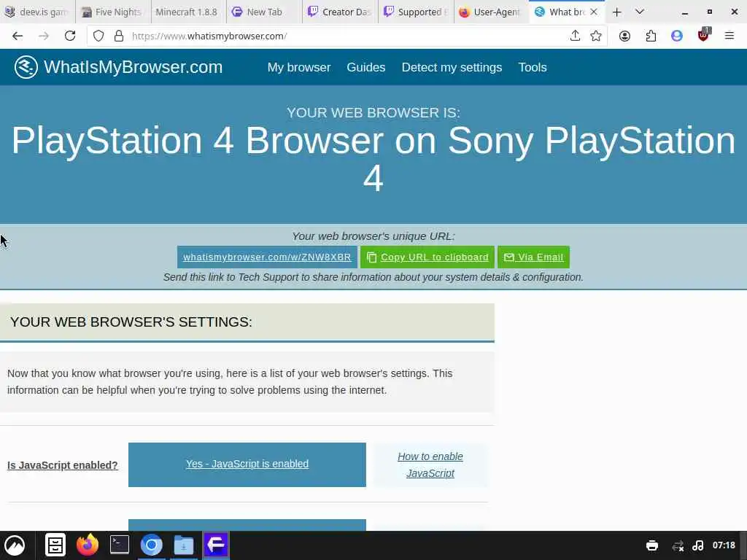The width and height of the screenshot is (747, 560).
Task: Open the extensions puzzle icon
Action: (651, 36)
